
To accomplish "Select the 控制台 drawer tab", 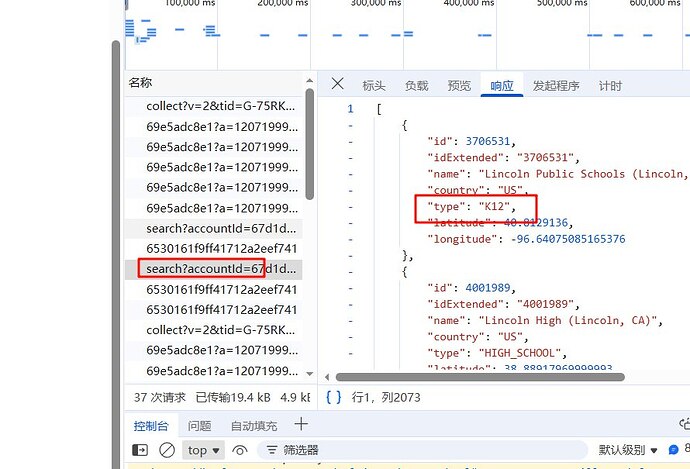I will tap(151, 426).
